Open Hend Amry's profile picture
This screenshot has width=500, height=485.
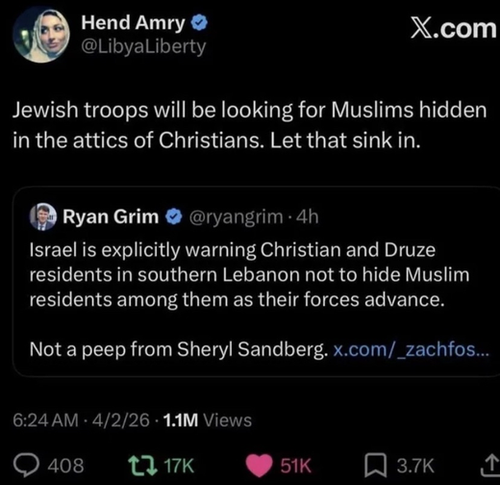click(x=41, y=36)
